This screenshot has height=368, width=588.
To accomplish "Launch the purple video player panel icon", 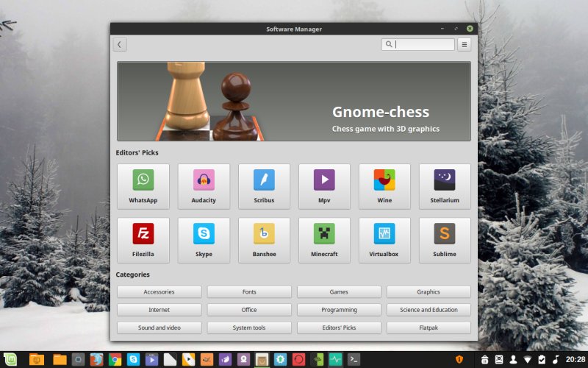I will coord(151,360).
